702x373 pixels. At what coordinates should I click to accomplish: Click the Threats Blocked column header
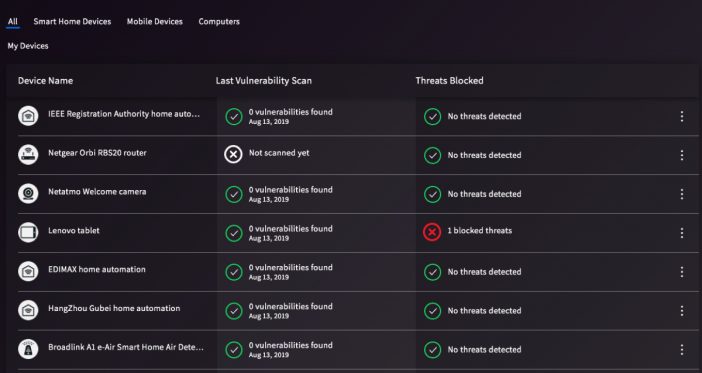point(449,81)
